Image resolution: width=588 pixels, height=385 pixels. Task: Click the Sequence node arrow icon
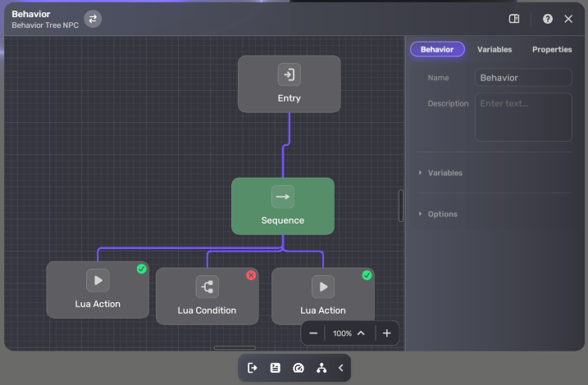[282, 197]
